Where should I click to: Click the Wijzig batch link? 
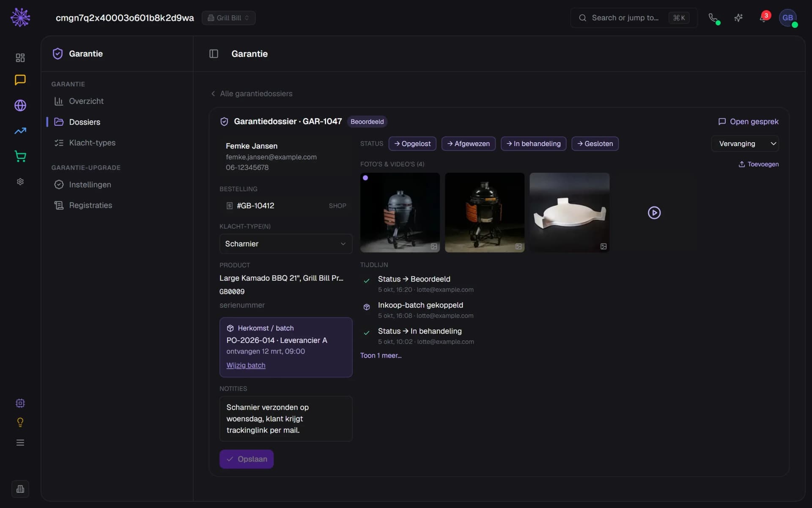click(x=246, y=365)
